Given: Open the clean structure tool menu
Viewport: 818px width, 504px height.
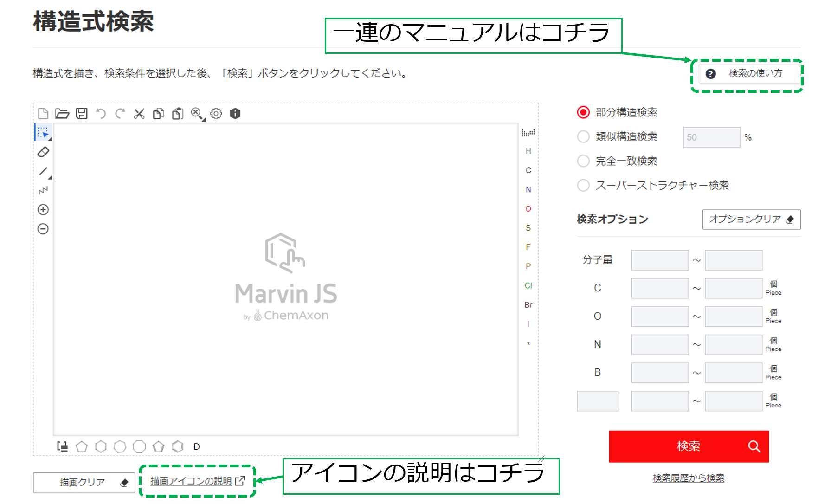Looking at the screenshot, I should [198, 114].
